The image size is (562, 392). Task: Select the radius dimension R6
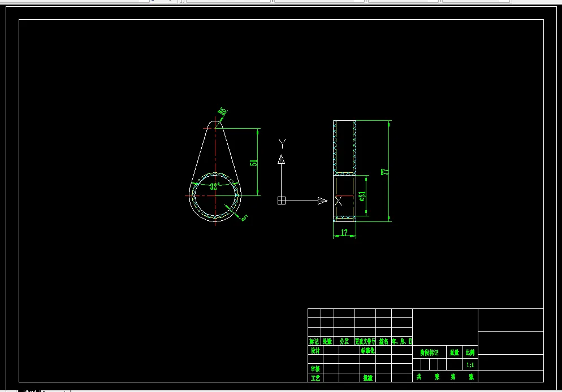223,111
